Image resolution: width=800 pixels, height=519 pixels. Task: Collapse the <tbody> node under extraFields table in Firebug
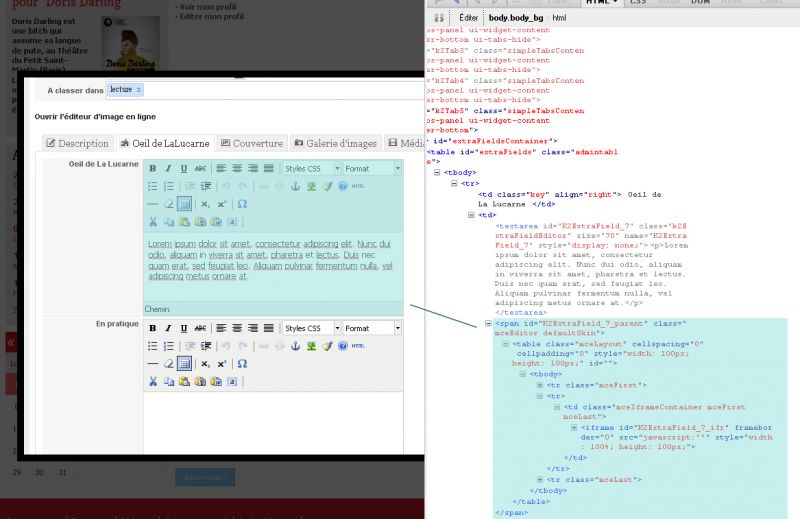pyautogui.click(x=437, y=172)
